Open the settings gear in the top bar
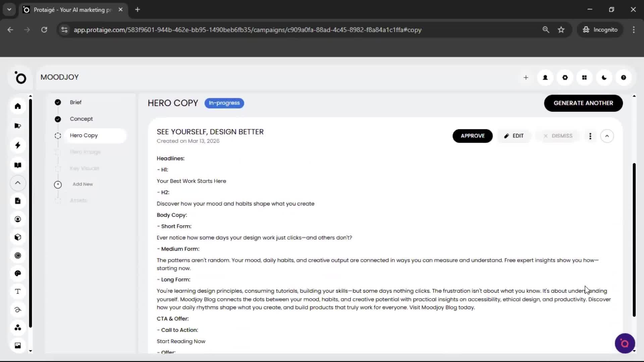The height and width of the screenshot is (362, 644). coord(565,77)
